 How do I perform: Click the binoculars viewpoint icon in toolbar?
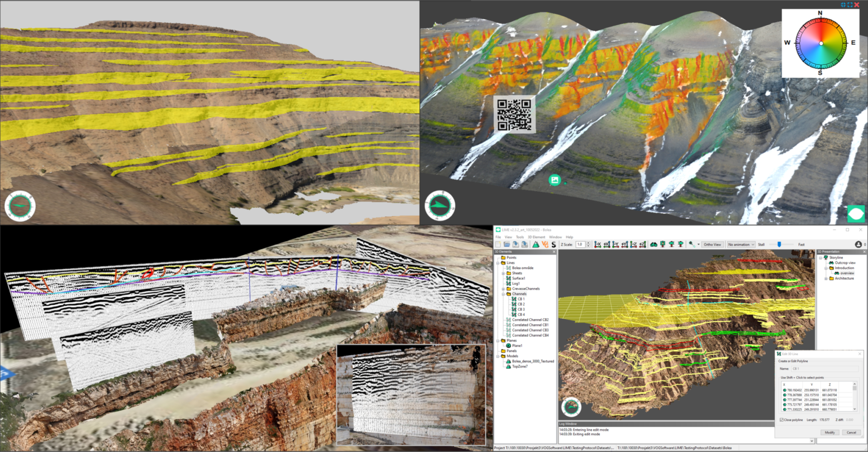654,245
